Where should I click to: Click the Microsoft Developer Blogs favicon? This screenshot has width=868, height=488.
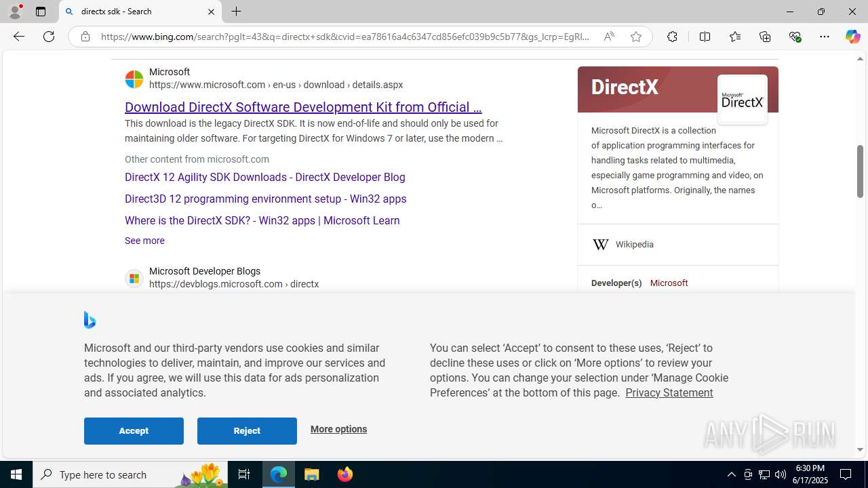[x=134, y=279]
